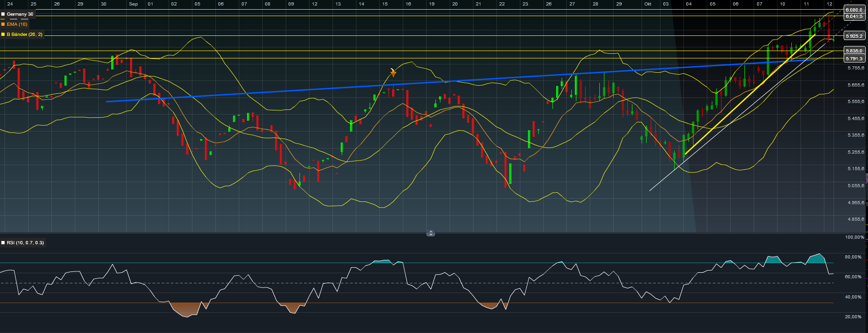This screenshot has height=333, width=868.
Task: Click the Okt label on date axis
Action: pos(648,4)
